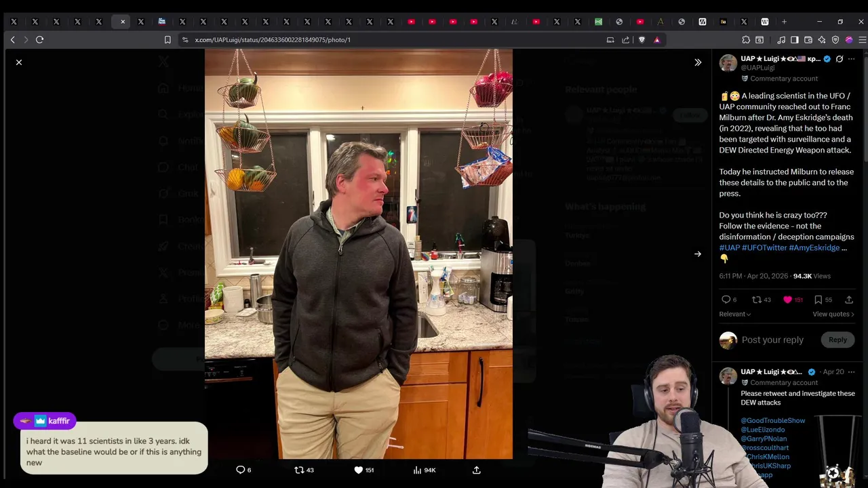The image size is (868, 488).
Task: Click Apr 20 date on reply tweet
Action: click(833, 372)
